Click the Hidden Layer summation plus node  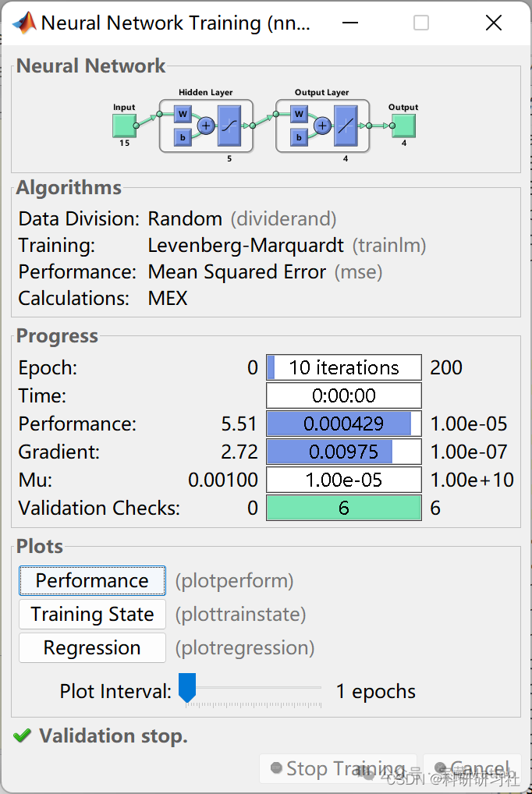point(206,126)
